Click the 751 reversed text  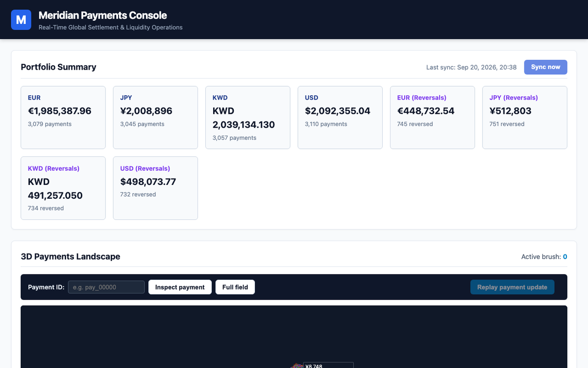[507, 124]
